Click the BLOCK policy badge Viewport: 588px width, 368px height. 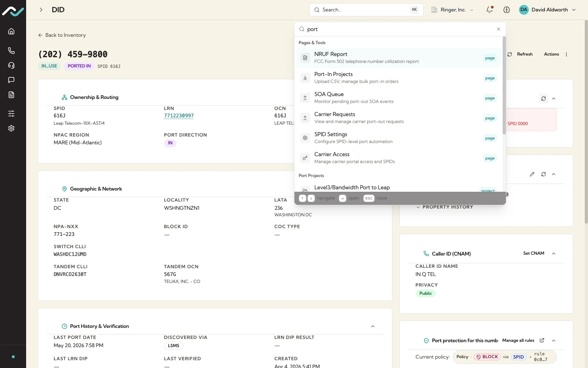coord(487,357)
